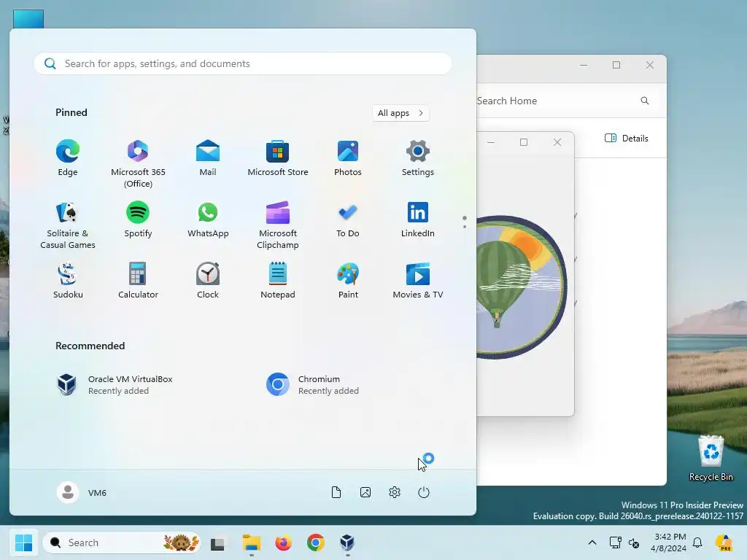747x560 pixels.
Task: Open the To Do app
Action: (x=348, y=220)
